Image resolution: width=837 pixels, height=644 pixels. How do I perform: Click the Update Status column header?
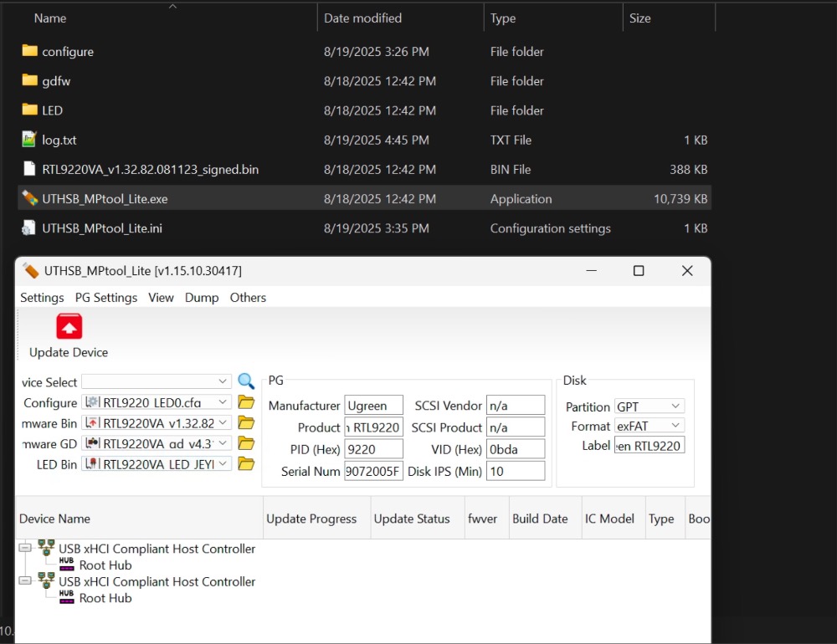coord(418,518)
